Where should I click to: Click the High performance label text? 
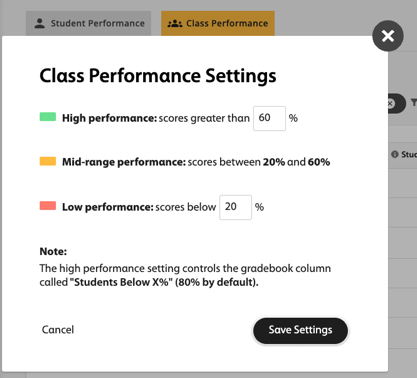pyautogui.click(x=109, y=118)
